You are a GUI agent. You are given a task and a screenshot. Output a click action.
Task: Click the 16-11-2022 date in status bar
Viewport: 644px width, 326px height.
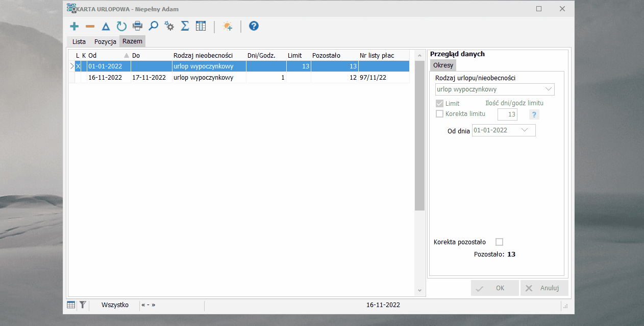[383, 305]
